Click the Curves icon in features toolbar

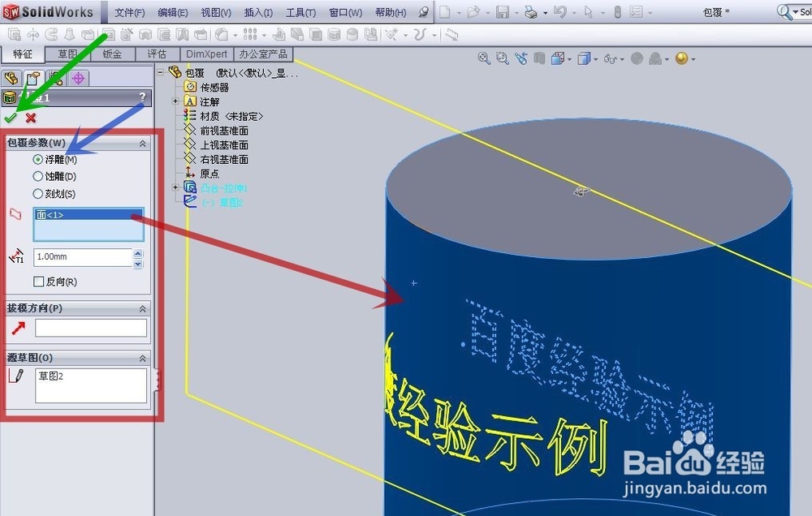(420, 35)
